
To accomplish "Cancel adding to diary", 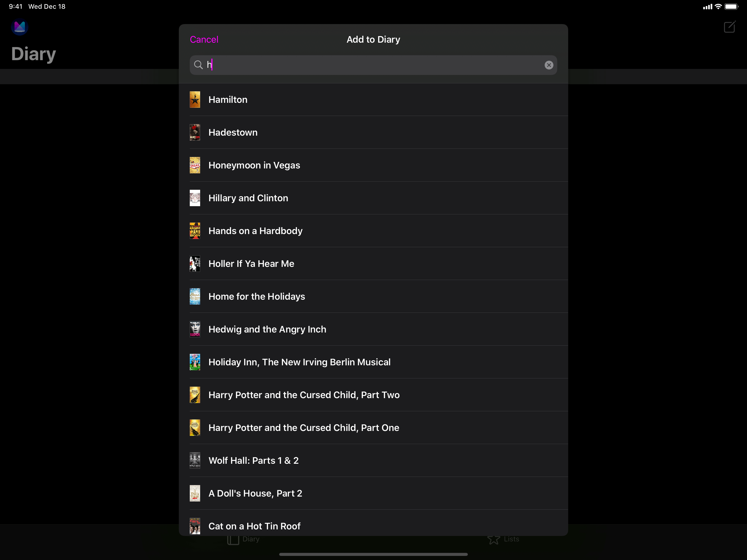I will (x=204, y=40).
